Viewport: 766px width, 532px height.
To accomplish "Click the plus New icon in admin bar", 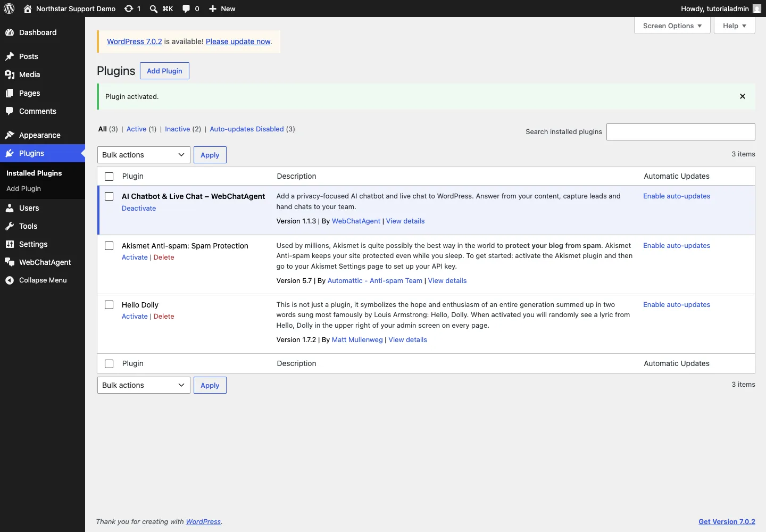I will coord(213,9).
